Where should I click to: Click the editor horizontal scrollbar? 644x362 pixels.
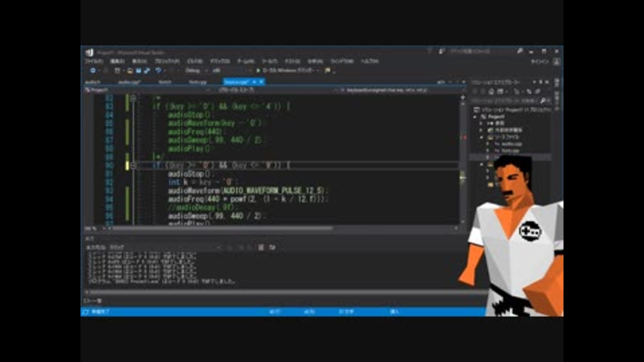tap(222, 228)
